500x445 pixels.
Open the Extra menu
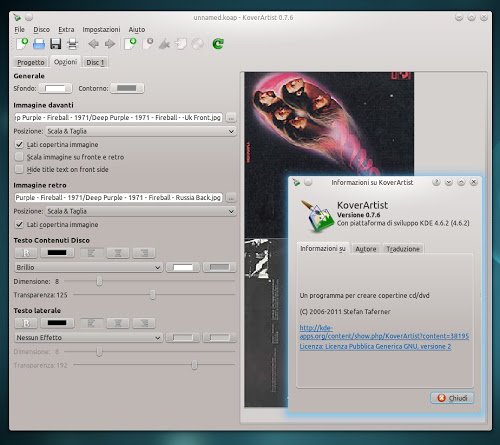[x=66, y=29]
